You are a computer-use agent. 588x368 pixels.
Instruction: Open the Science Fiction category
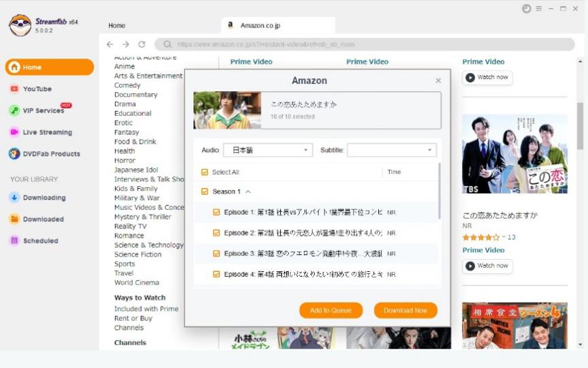click(138, 254)
